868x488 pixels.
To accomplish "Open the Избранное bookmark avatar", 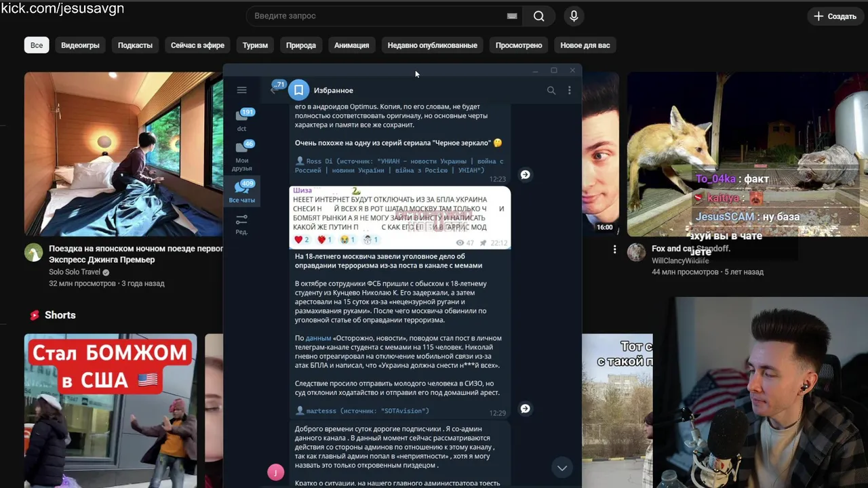I will point(298,90).
